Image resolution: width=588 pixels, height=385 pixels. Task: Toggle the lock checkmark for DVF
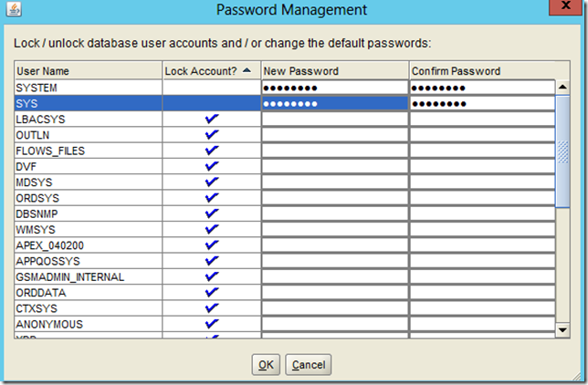click(x=213, y=166)
